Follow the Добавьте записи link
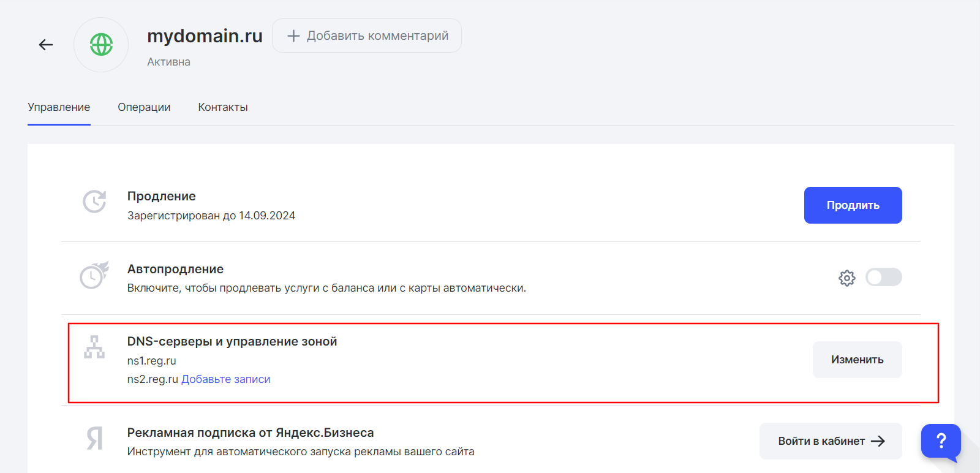The image size is (980, 473). click(225, 379)
